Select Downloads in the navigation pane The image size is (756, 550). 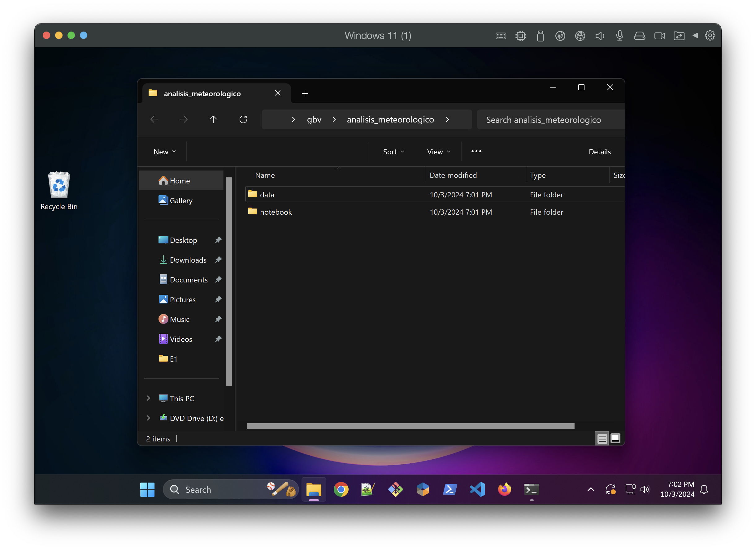click(188, 260)
